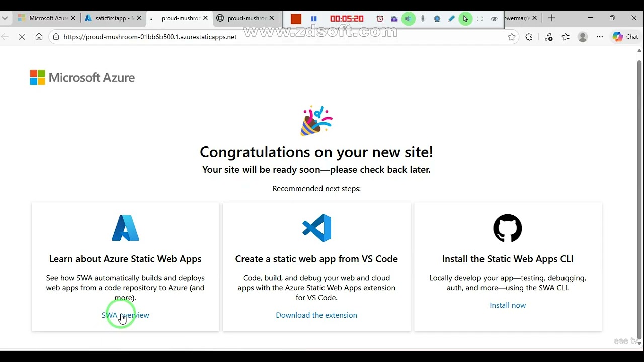
Task: Stop loading the page with the X button
Action: pyautogui.click(x=22, y=37)
